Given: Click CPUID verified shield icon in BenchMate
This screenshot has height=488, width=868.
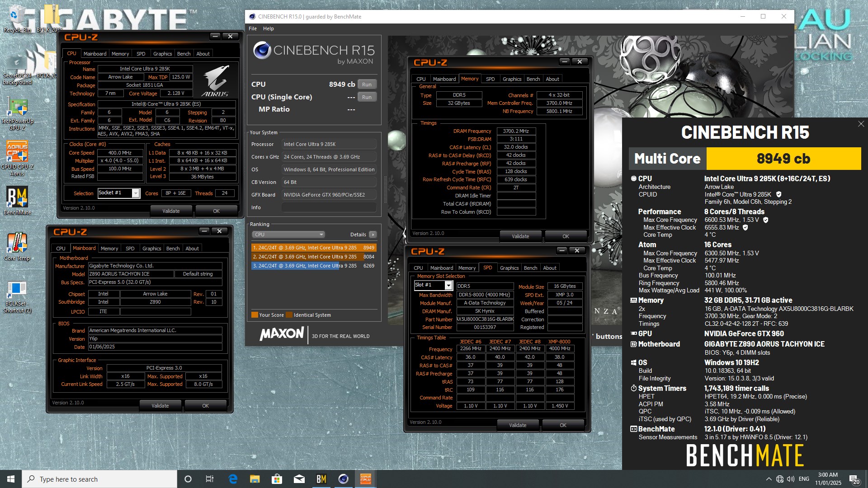Looking at the screenshot, I should [779, 194].
